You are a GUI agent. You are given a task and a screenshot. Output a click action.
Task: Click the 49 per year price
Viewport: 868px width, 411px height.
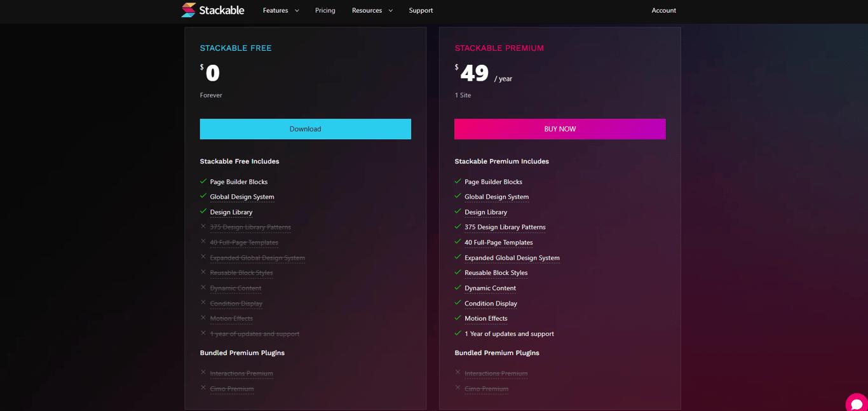pyautogui.click(x=483, y=74)
